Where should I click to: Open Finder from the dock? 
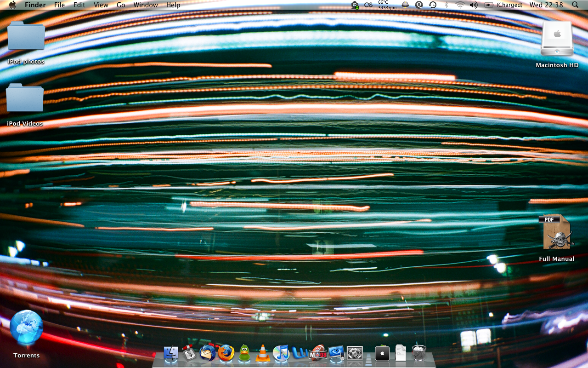point(171,353)
